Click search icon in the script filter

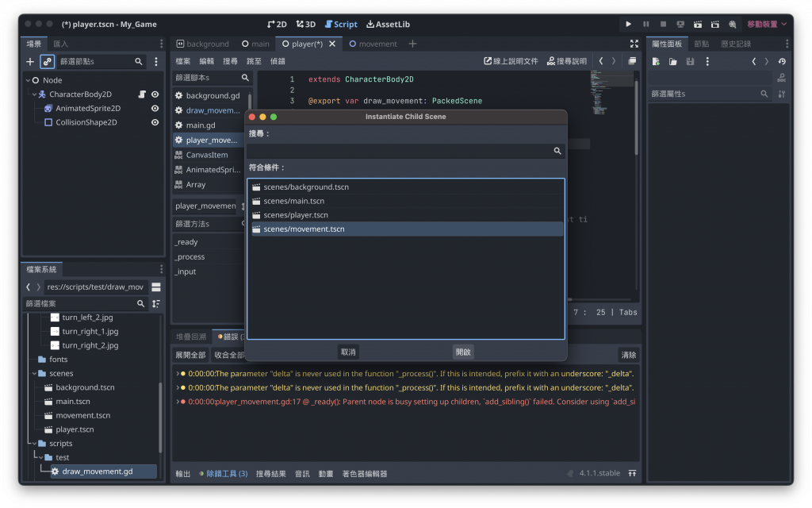click(x=245, y=78)
